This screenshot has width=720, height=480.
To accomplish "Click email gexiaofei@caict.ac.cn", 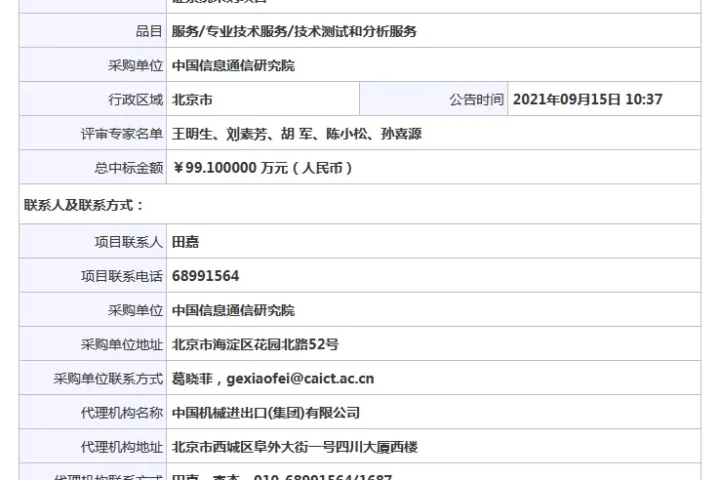I will tap(300, 379).
